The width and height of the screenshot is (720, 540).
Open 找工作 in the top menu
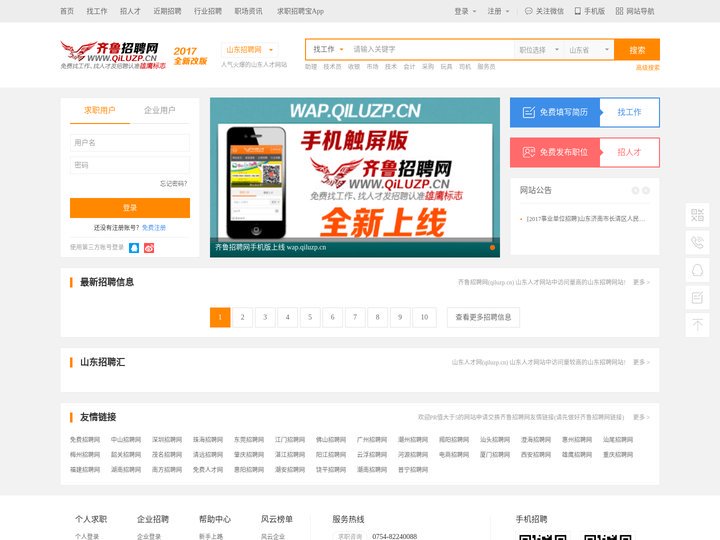click(97, 11)
